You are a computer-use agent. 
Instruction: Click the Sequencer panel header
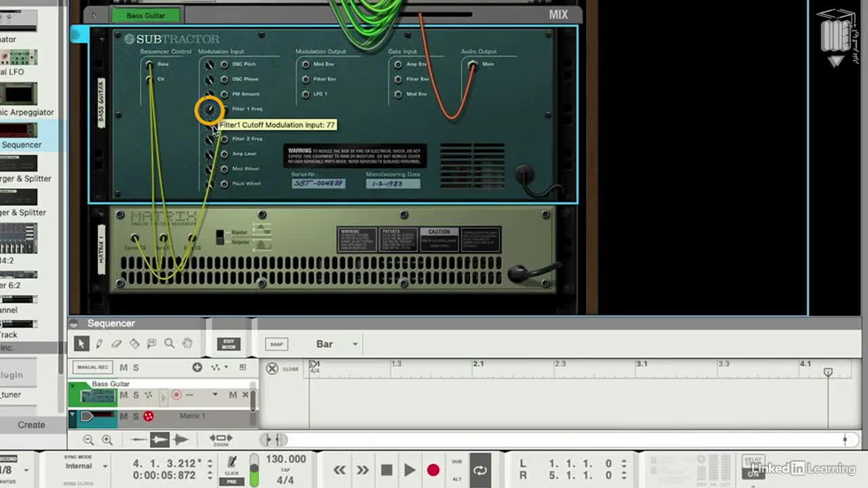pos(111,323)
